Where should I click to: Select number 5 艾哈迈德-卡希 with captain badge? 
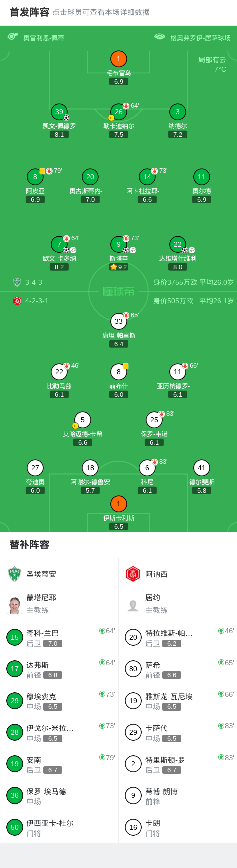83,420
